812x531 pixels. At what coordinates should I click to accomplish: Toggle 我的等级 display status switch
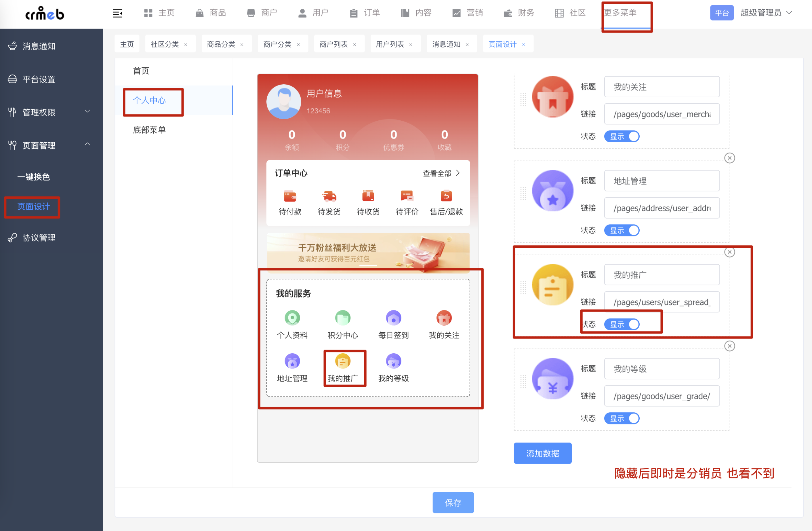622,418
